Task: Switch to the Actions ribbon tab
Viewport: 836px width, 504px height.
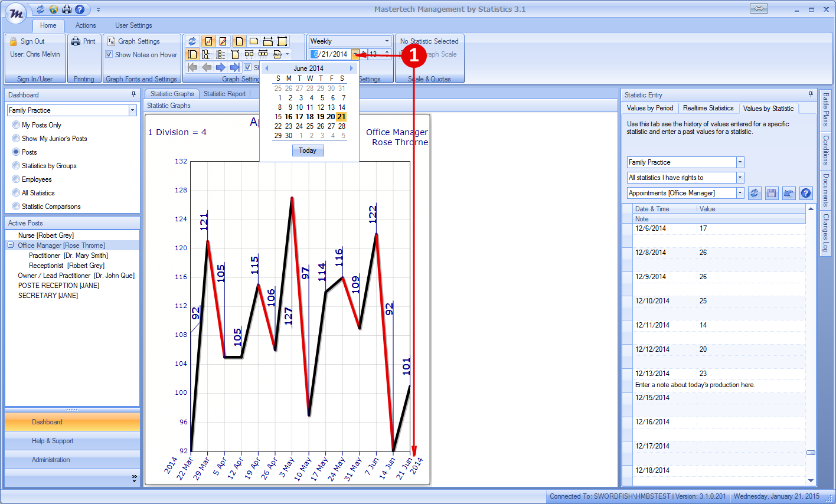Action: coord(86,25)
